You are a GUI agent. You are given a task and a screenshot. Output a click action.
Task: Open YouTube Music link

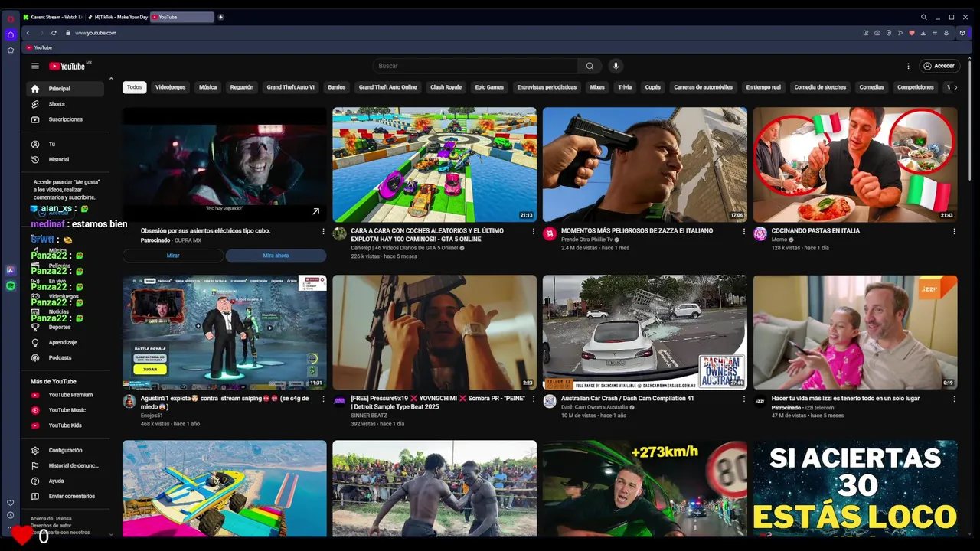click(66, 410)
